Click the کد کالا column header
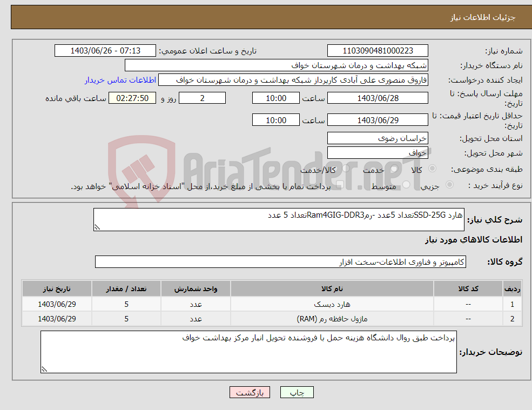 point(468,289)
